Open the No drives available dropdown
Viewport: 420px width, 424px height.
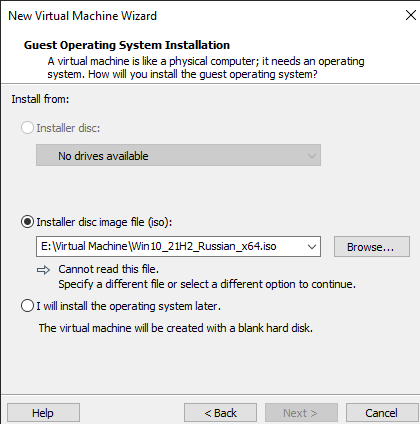click(x=178, y=155)
